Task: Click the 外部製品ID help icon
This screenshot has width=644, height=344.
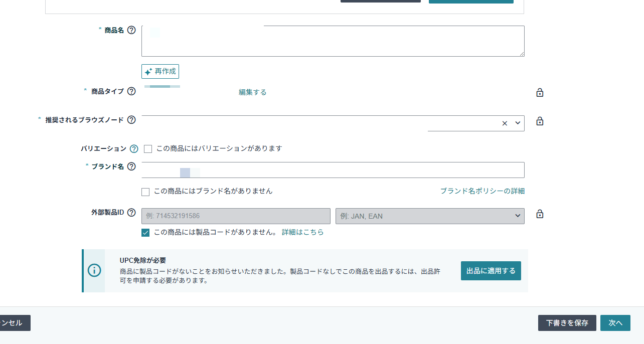Action: [131, 212]
